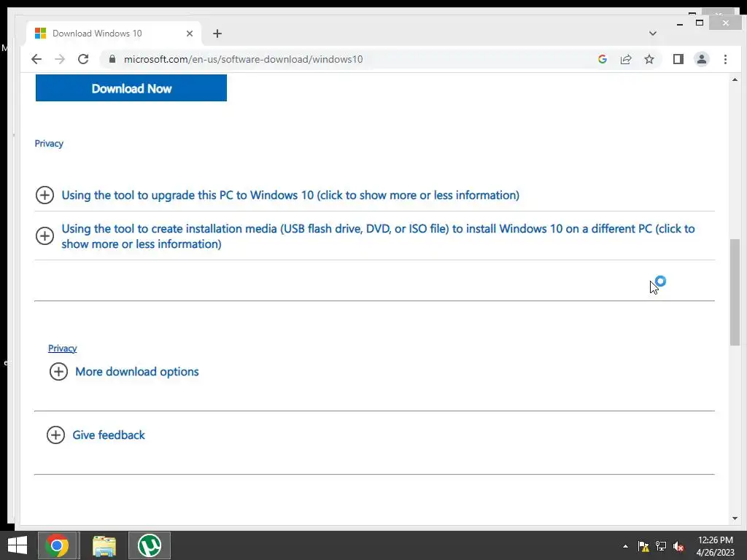Click the Google icon in address bar
Viewport: 747px width, 560px height.
(x=602, y=59)
